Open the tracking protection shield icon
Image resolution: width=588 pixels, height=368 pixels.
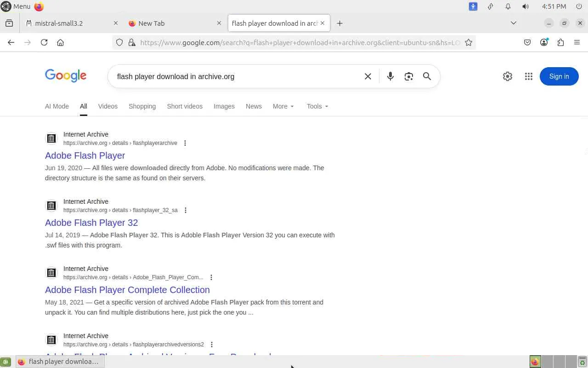(119, 42)
